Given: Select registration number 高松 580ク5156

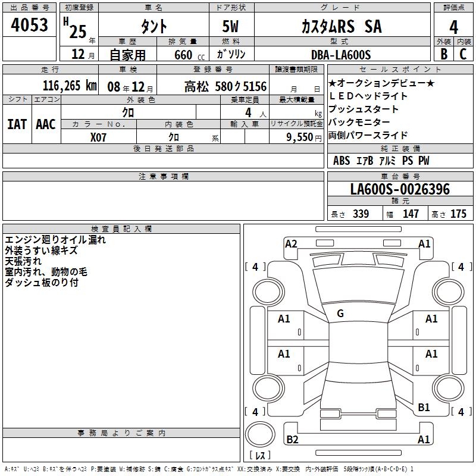Looking at the screenshot, I should click(226, 87).
